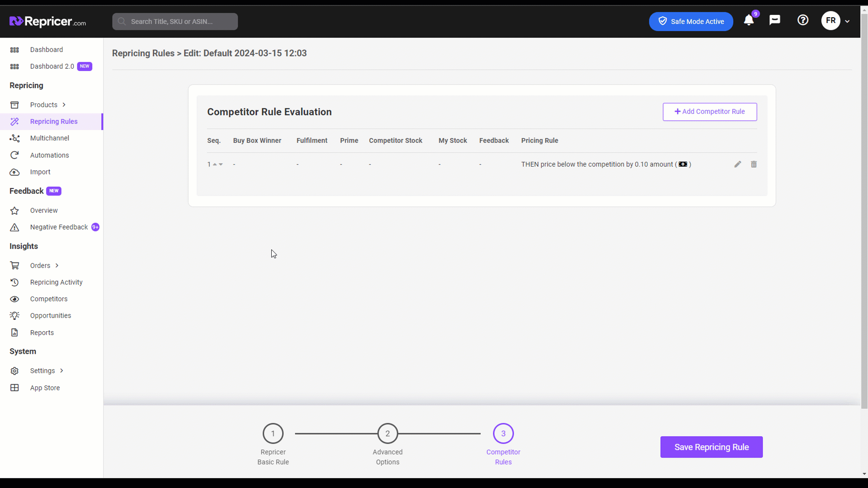Click the Buy Box Winner column header
The height and width of the screenshot is (488, 868).
(x=257, y=141)
